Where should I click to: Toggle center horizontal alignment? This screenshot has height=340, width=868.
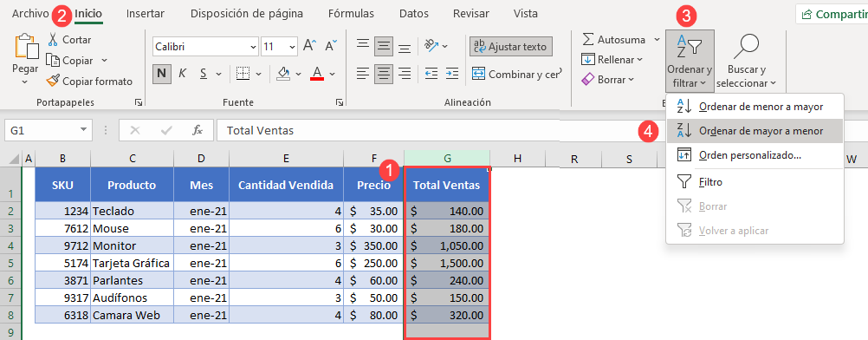tap(384, 73)
